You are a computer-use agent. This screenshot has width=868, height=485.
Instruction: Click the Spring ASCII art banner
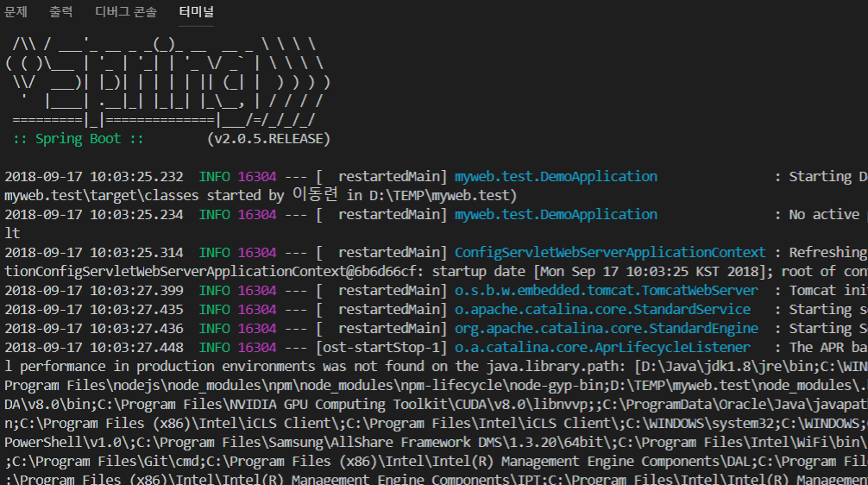coord(168,82)
